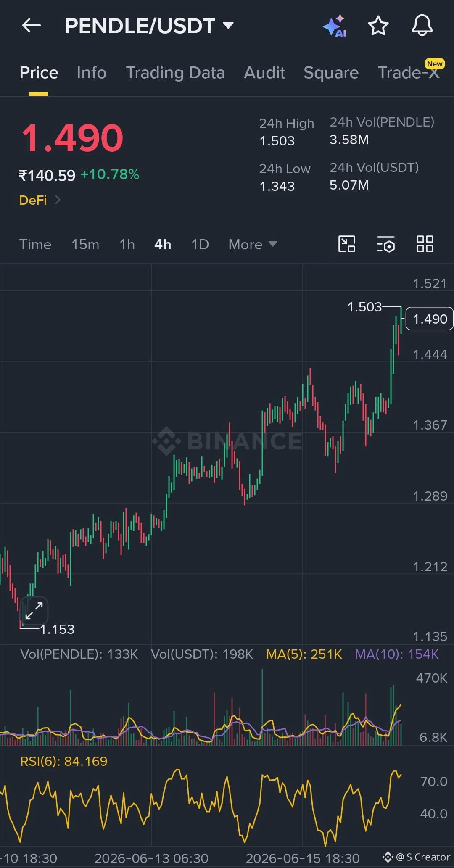
Task: Tap the 1.153 low marker on chart
Action: click(57, 629)
